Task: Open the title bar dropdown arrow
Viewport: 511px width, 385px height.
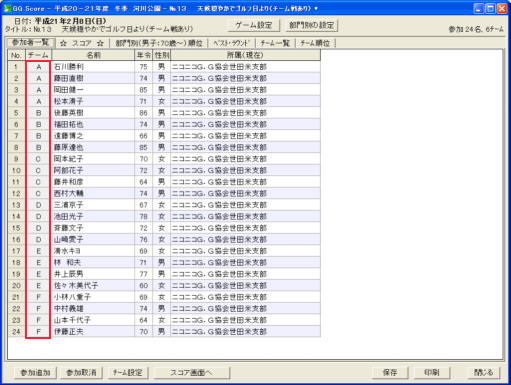Action: pyautogui.click(x=316, y=9)
